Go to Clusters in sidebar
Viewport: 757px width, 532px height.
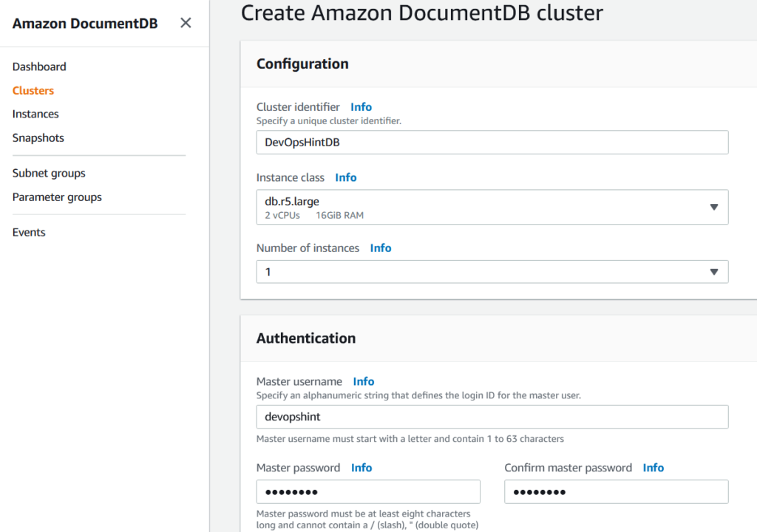33,90
